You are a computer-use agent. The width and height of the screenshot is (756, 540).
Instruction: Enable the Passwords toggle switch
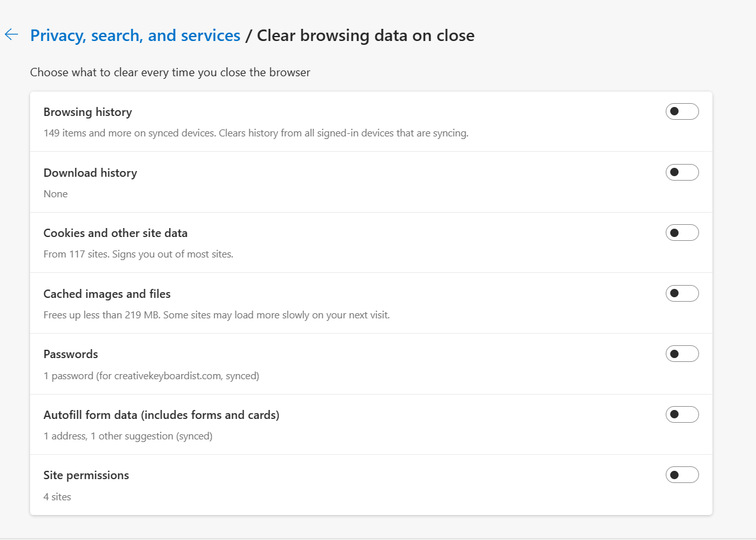click(682, 354)
